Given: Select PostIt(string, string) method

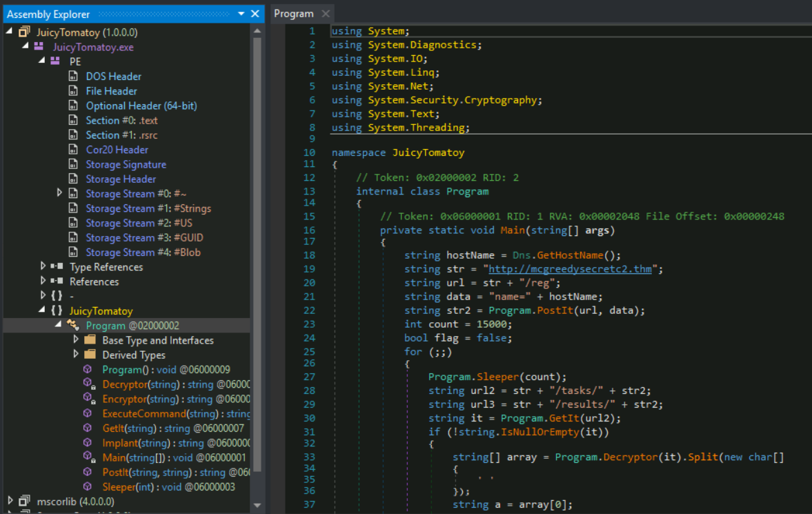Looking at the screenshot, I should click(x=176, y=472).
